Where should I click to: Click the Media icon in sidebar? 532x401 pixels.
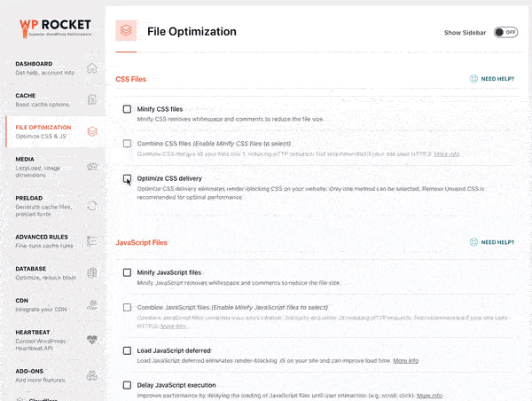(92, 165)
